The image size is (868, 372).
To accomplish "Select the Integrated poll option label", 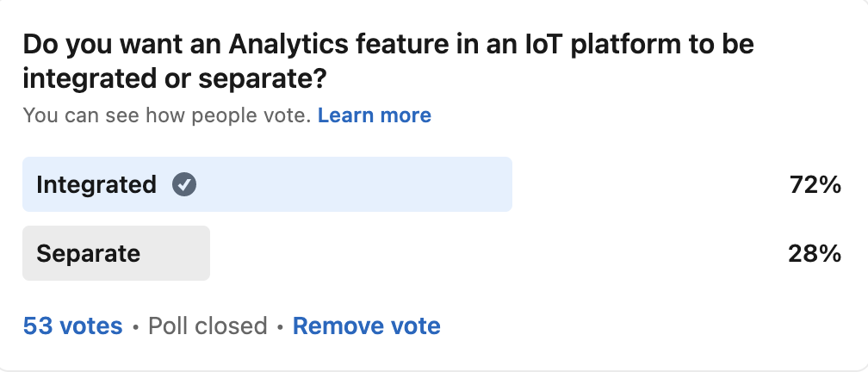I will coord(96,184).
